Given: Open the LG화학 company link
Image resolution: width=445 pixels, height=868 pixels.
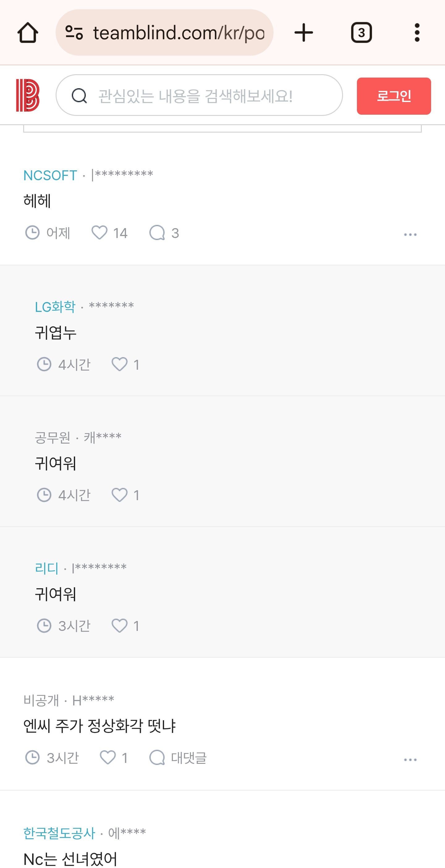Looking at the screenshot, I should click(55, 307).
